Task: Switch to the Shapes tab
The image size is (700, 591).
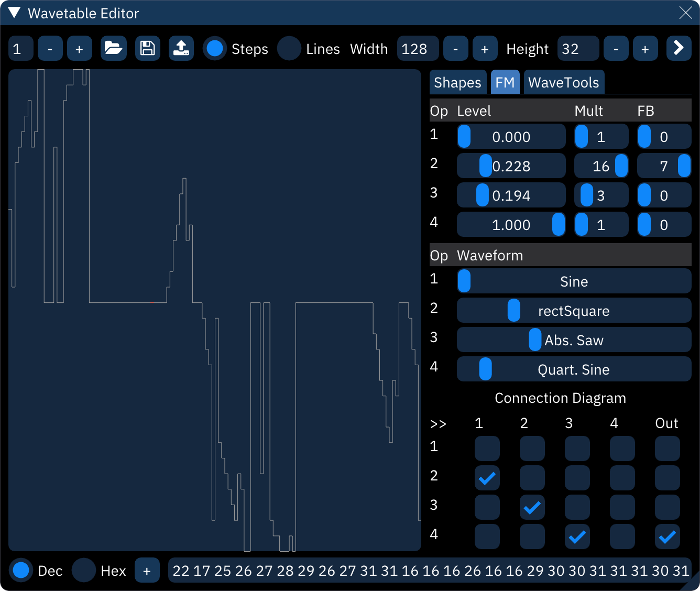Action: pyautogui.click(x=457, y=82)
